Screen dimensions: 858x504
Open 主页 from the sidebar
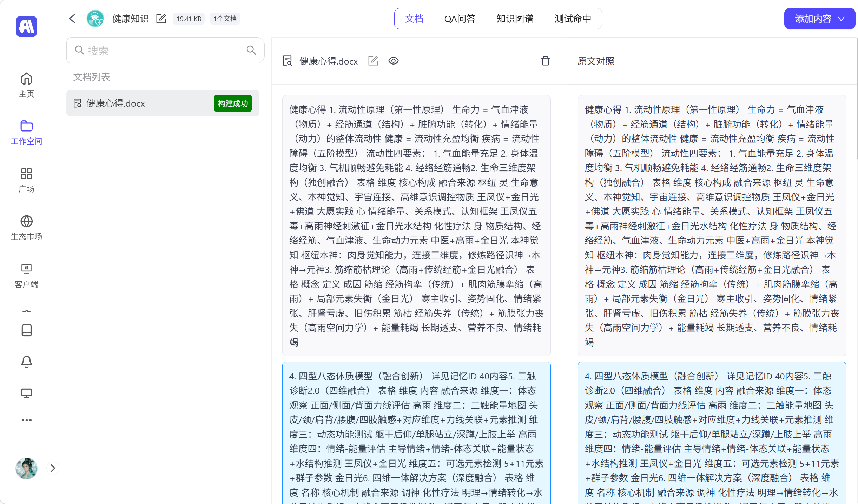[26, 85]
